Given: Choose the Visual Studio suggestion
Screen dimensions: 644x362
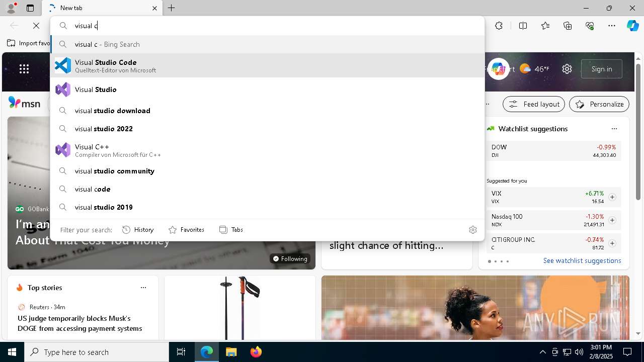Looking at the screenshot, I should [x=267, y=89].
